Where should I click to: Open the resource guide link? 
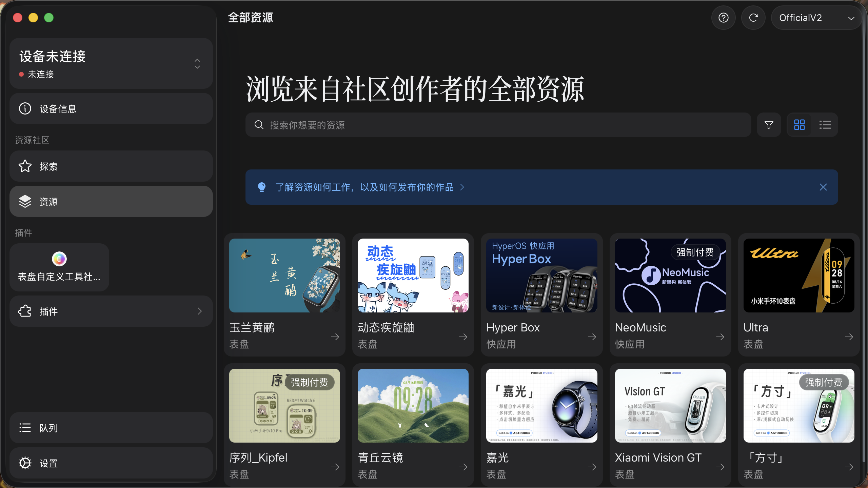click(x=370, y=187)
